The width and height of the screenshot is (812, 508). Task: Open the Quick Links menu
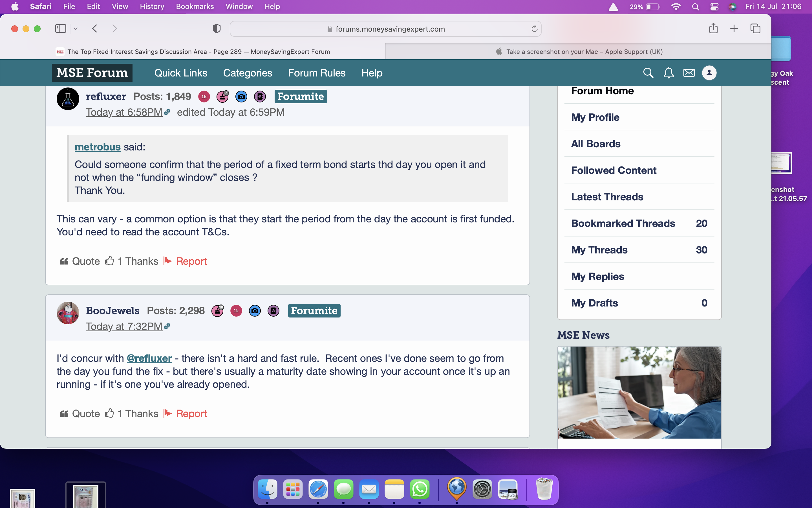point(181,73)
